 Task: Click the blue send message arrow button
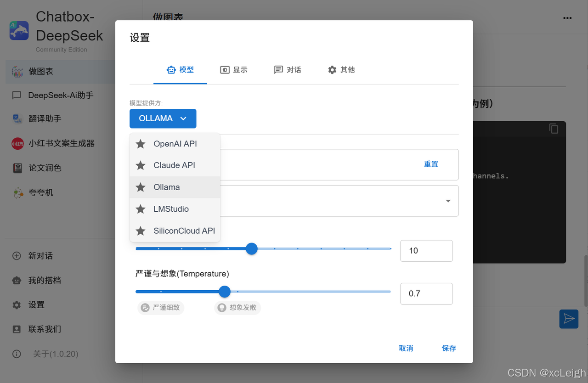(569, 319)
